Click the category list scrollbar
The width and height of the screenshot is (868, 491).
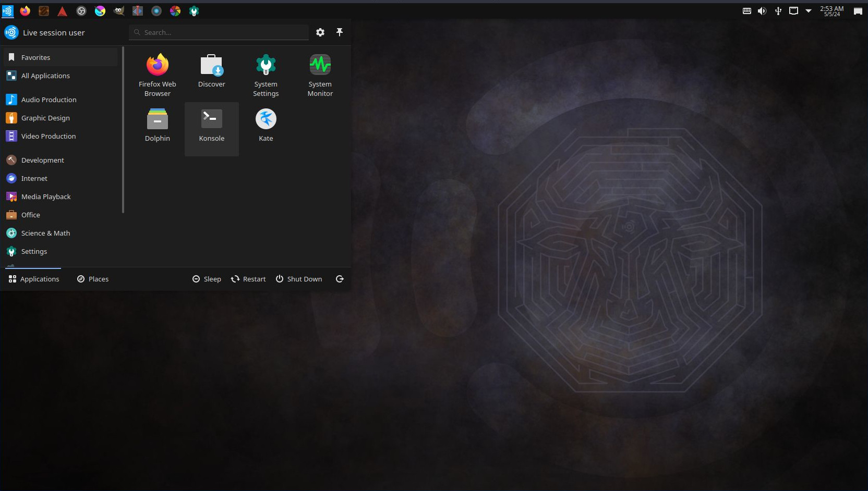click(123, 130)
